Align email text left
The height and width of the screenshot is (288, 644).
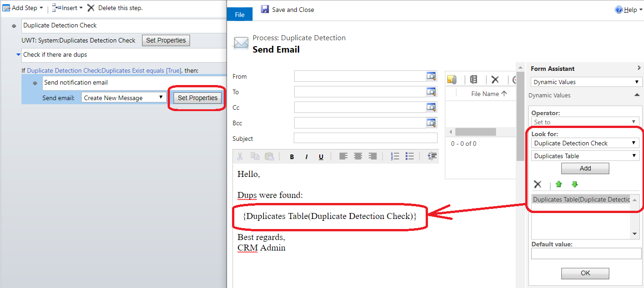[343, 156]
